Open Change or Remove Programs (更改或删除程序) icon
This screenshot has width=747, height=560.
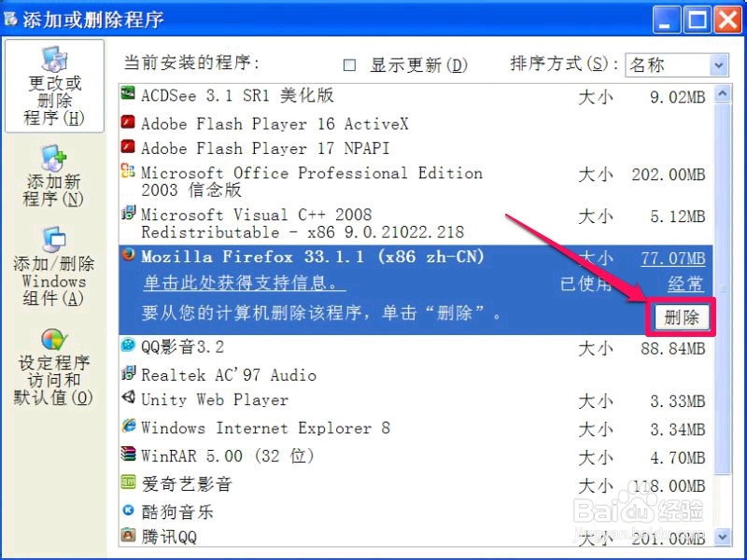54,60
